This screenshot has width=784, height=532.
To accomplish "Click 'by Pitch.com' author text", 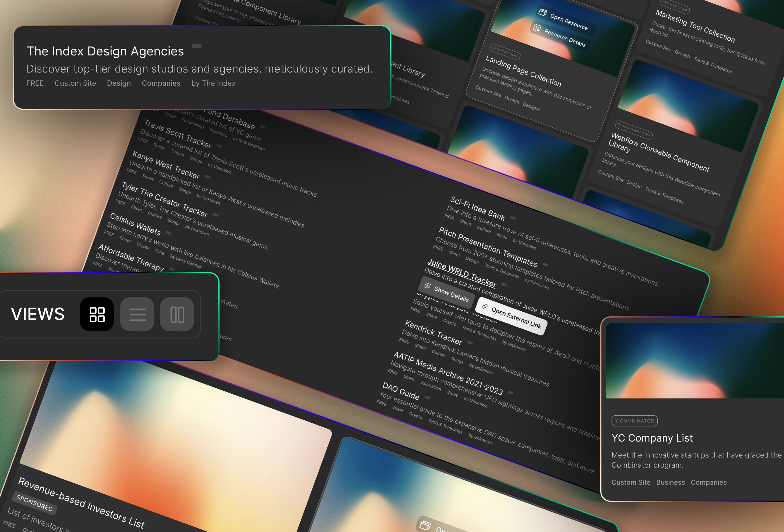I will pos(537,284).
